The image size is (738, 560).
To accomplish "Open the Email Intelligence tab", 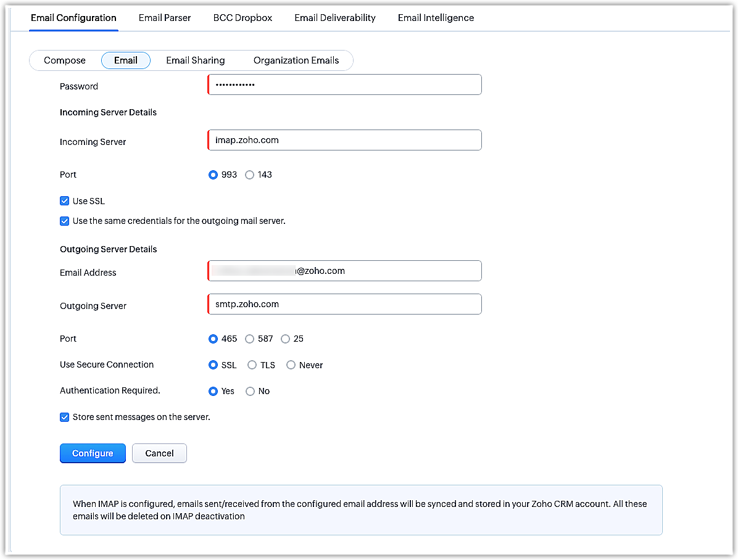I will point(436,18).
